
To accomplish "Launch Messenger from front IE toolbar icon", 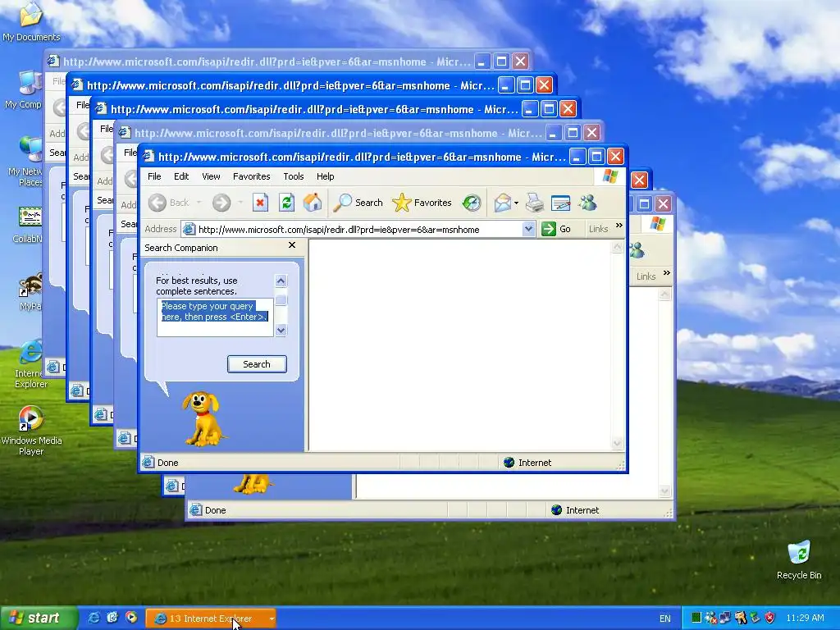I will click(x=587, y=203).
